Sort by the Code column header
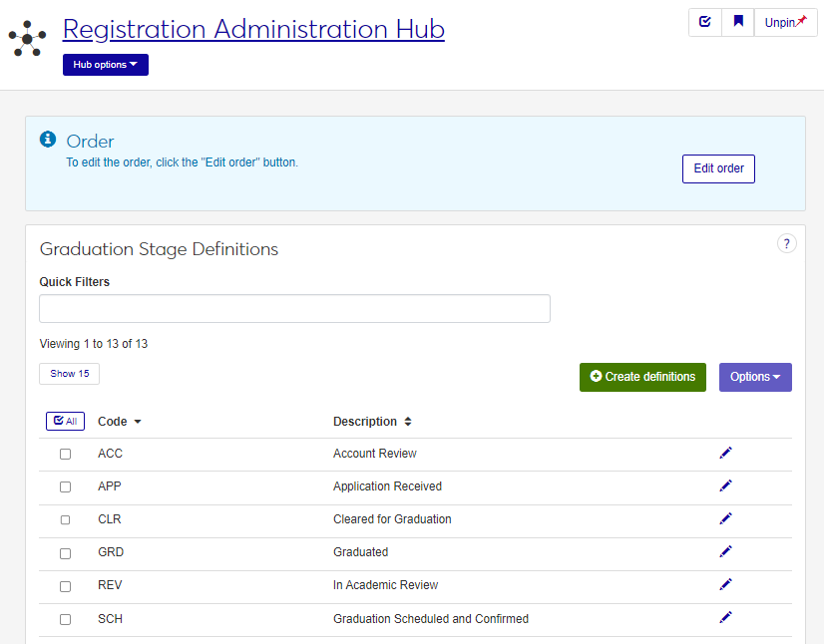This screenshot has width=824, height=644. click(x=119, y=422)
